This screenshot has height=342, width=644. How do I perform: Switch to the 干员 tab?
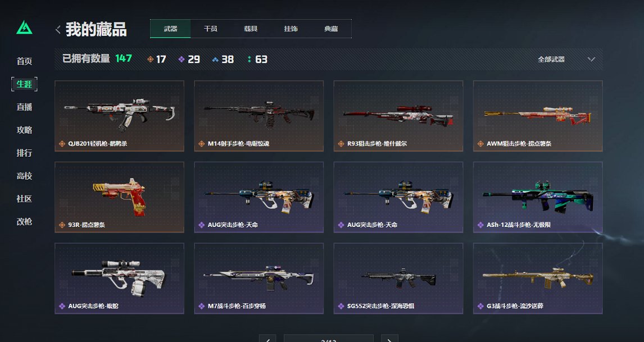[211, 29]
